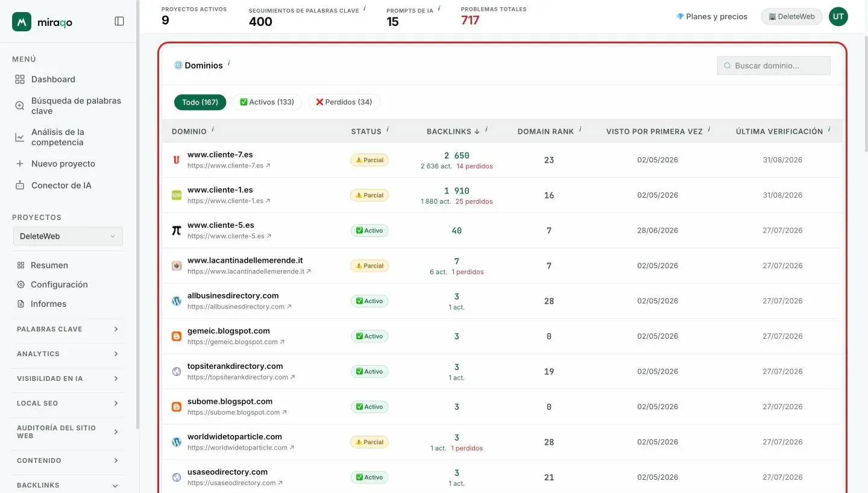Image resolution: width=868 pixels, height=493 pixels.
Task: Select the Perdidos (34) filter tab
Action: click(x=344, y=102)
